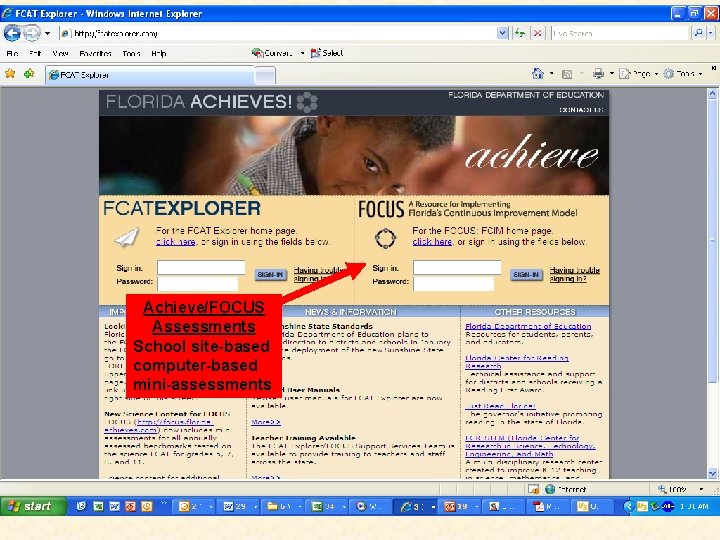Screen dimensions: 720x540
Task: Expand the Print dropdown arrow
Action: click(x=612, y=73)
